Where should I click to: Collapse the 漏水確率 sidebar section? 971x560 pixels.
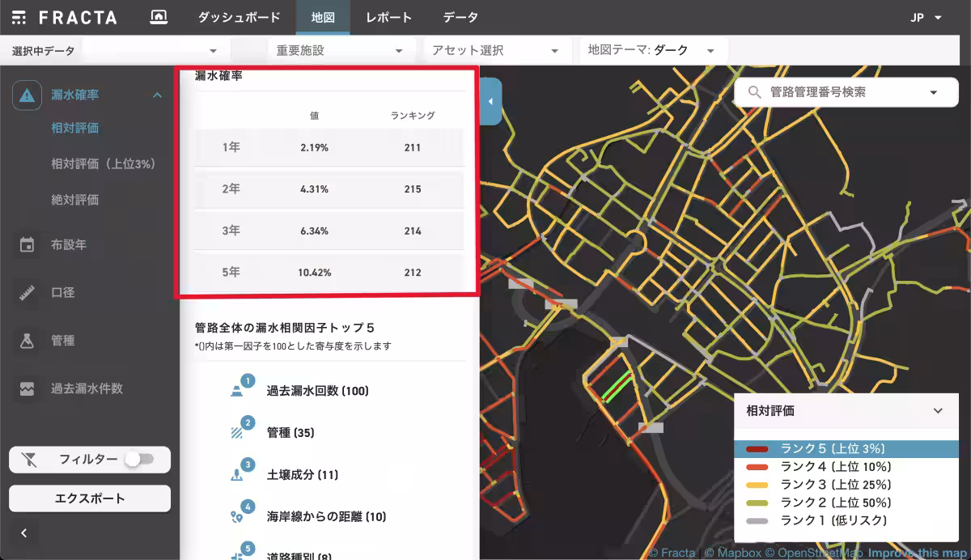coord(157,95)
